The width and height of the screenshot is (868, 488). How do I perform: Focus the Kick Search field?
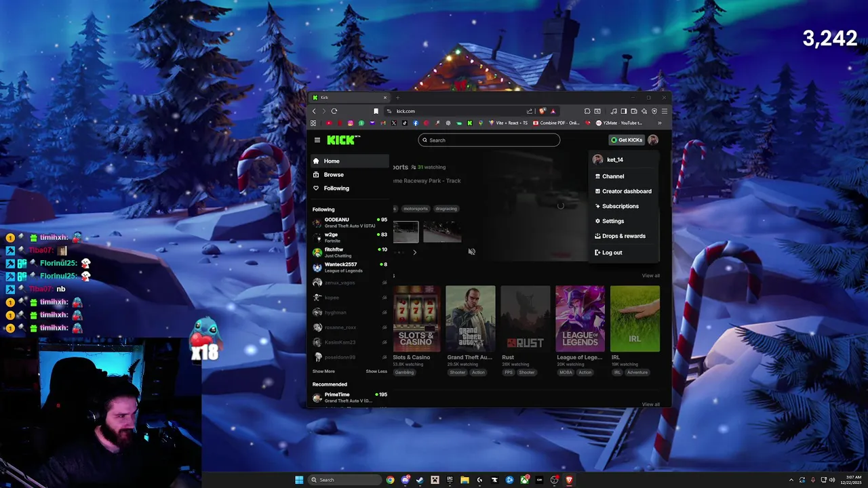tap(489, 140)
